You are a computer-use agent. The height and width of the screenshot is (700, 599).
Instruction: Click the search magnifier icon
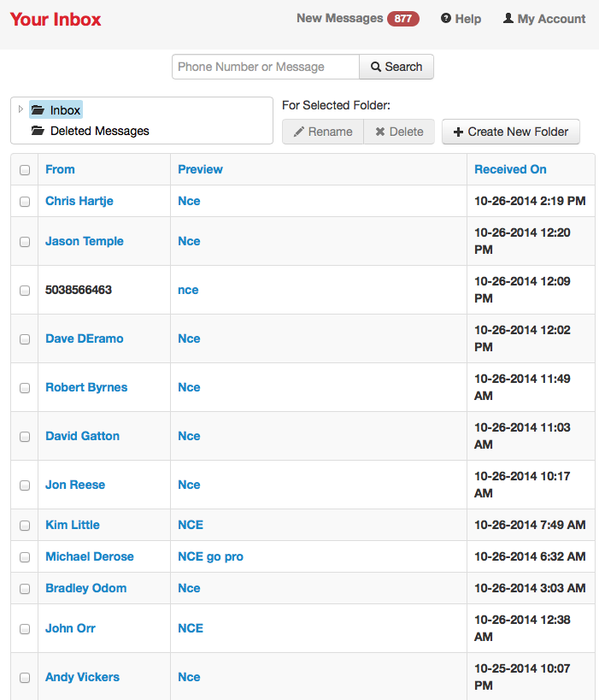click(x=376, y=67)
